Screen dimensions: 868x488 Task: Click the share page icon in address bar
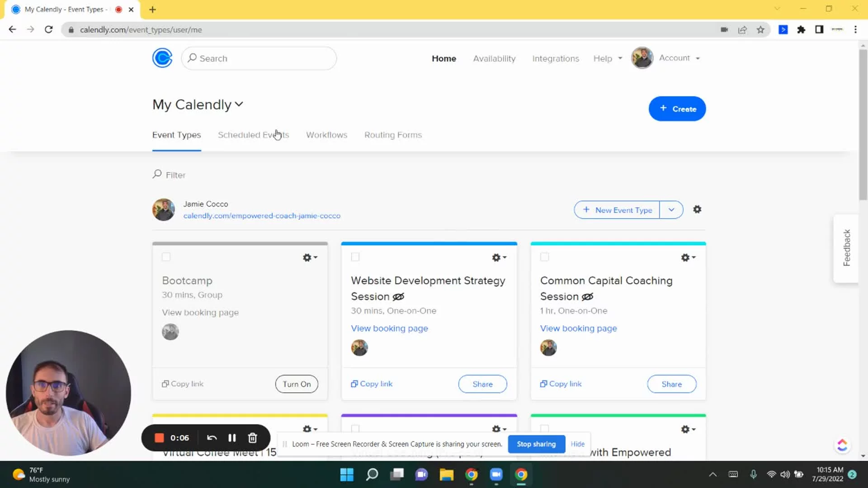pos(742,30)
